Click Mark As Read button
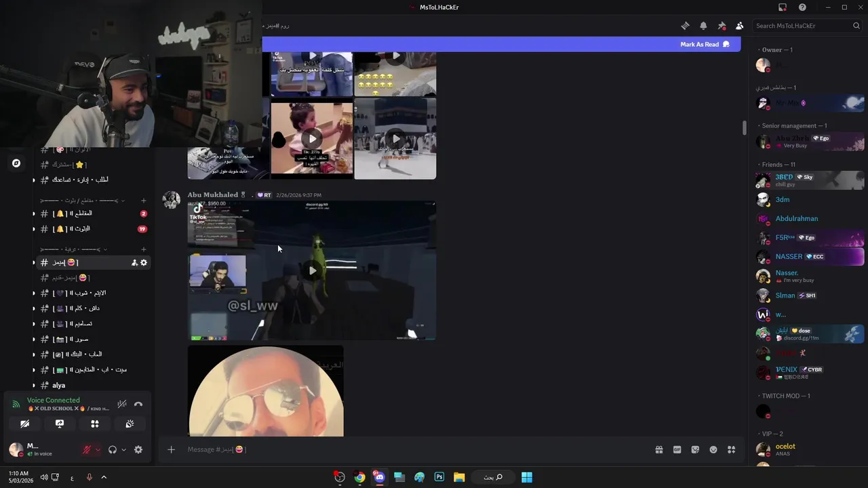868x488 pixels. click(x=705, y=44)
